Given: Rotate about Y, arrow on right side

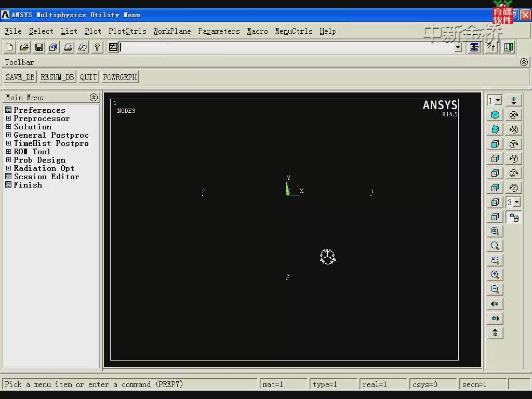Looking at the screenshot, I should click(514, 144).
